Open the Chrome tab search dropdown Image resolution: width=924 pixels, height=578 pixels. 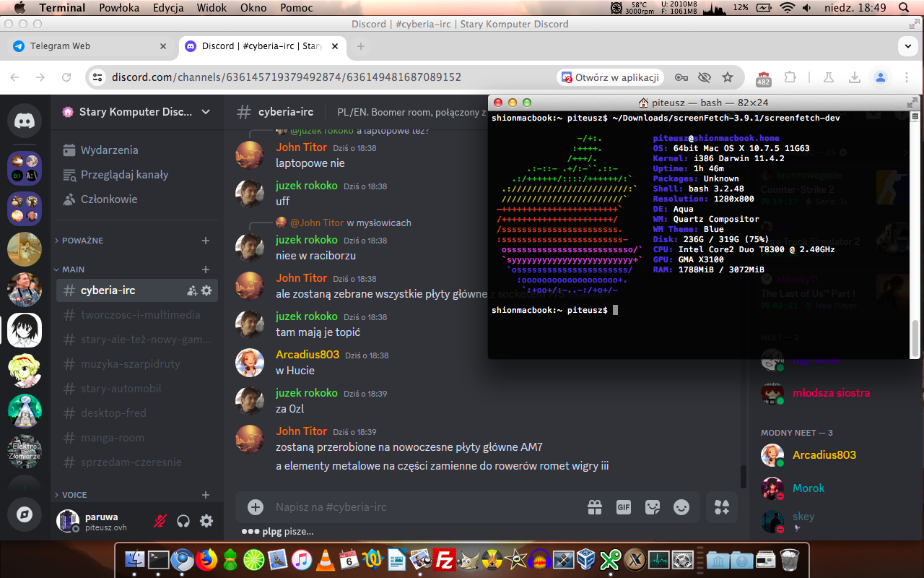point(907,46)
